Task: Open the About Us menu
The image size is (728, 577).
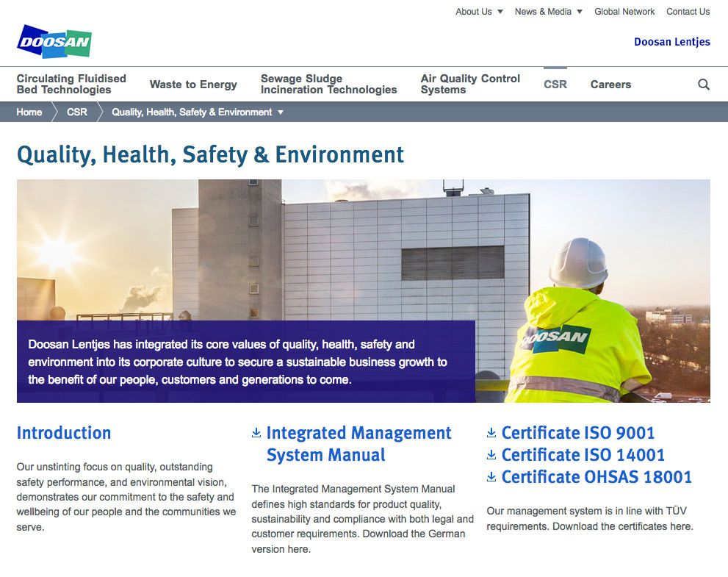Action: 474,12
